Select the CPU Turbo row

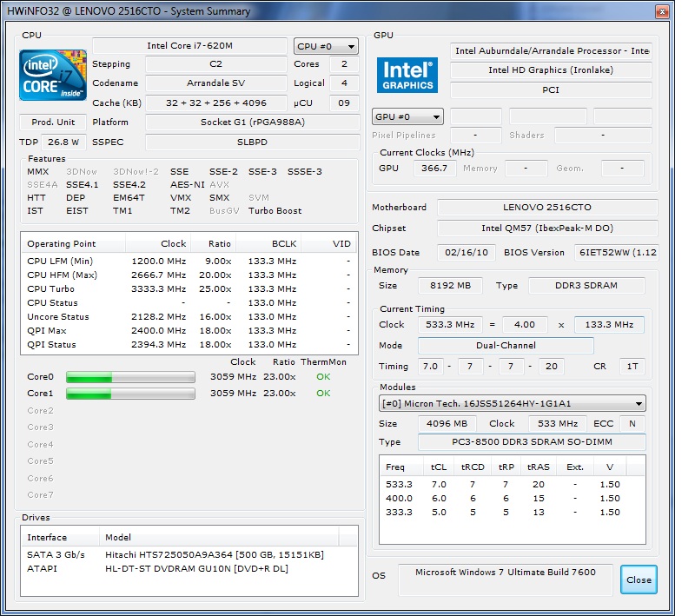point(189,289)
